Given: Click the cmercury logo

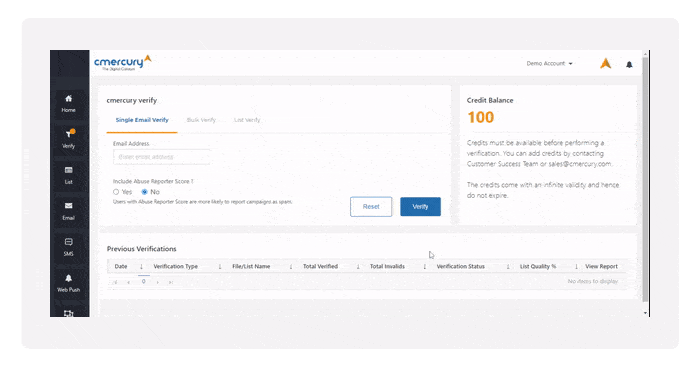Looking at the screenshot, I should (123, 63).
